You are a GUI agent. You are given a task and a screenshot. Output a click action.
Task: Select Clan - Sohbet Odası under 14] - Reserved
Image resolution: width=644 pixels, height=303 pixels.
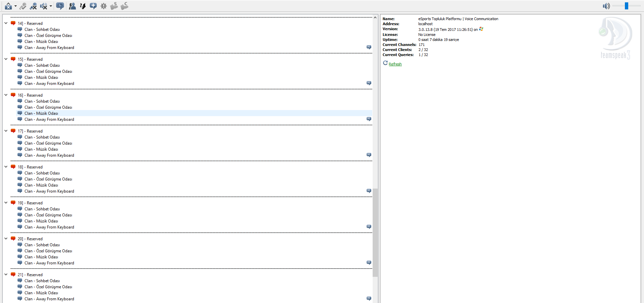pyautogui.click(x=42, y=30)
